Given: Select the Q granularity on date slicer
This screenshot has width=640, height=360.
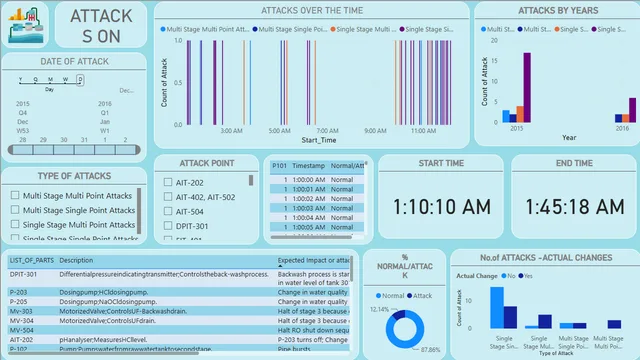Looking at the screenshot, I should coord(36,80).
